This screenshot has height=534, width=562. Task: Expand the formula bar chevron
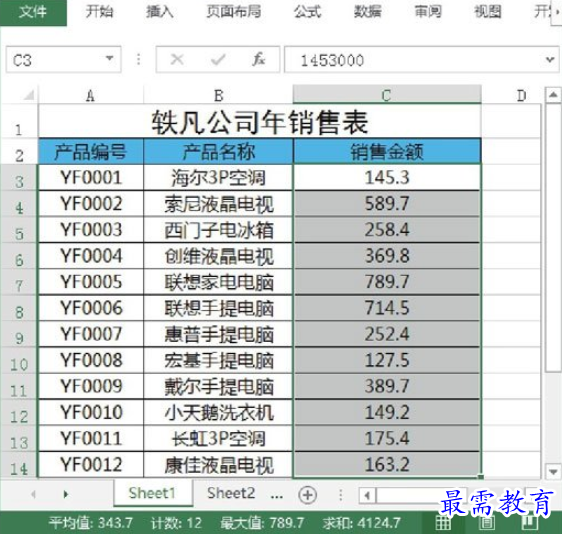click(550, 59)
